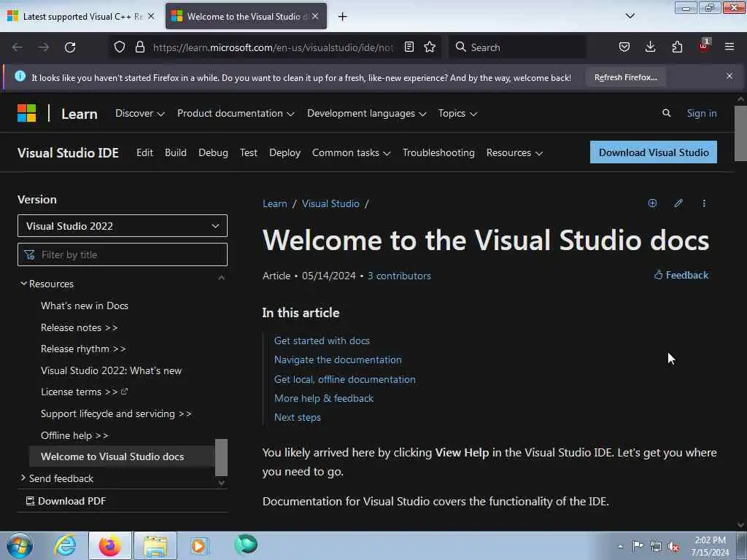Open Visual Studio 2022: What's new
The image size is (747, 560).
point(111,370)
